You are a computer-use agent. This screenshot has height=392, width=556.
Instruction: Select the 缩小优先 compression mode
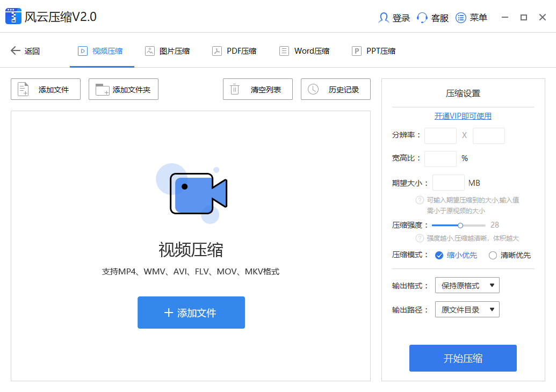[x=457, y=255]
